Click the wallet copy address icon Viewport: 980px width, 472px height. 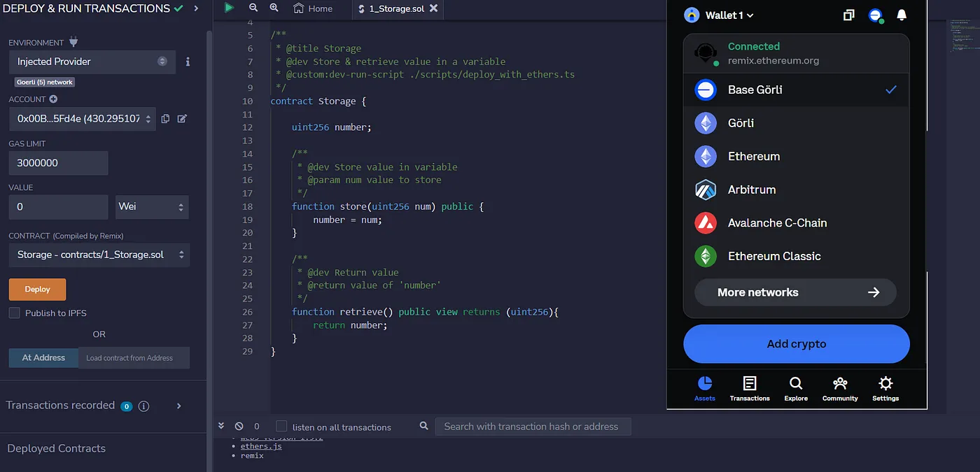[849, 15]
